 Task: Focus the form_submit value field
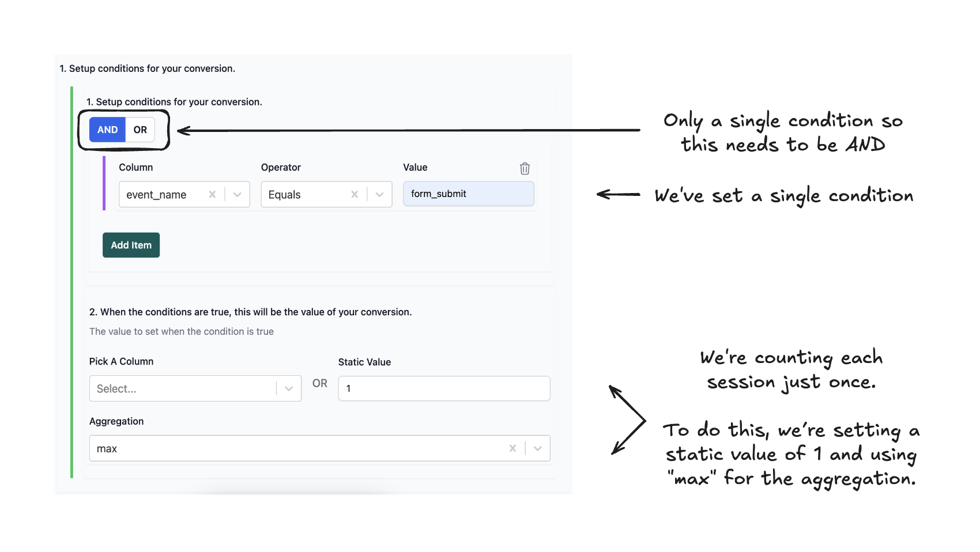tap(469, 194)
